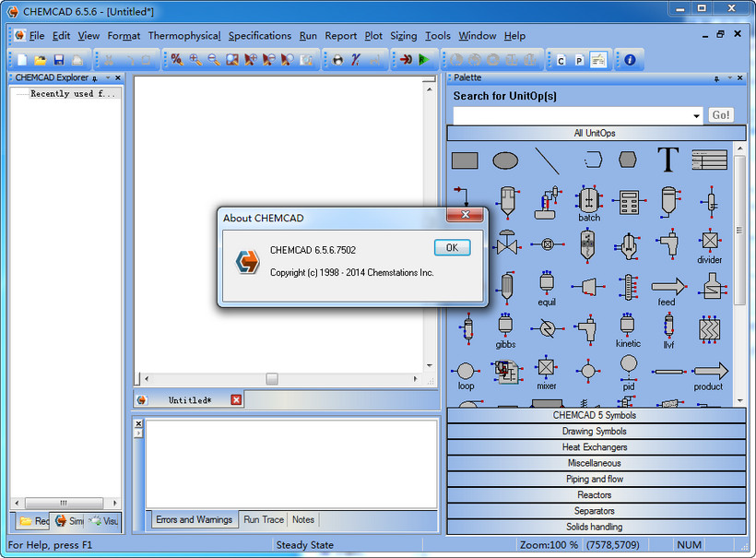Close the Untitled document tab
Image resolution: width=756 pixels, height=558 pixels.
click(x=236, y=400)
